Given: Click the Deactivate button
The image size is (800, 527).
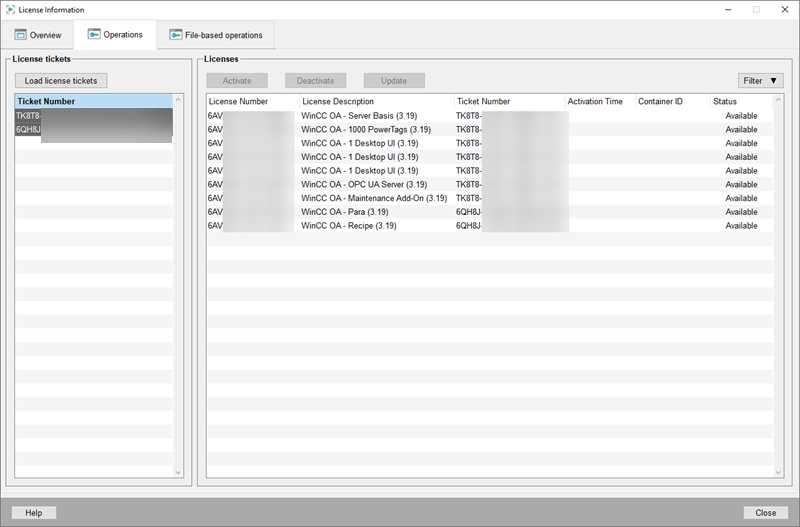Looking at the screenshot, I should [316, 81].
